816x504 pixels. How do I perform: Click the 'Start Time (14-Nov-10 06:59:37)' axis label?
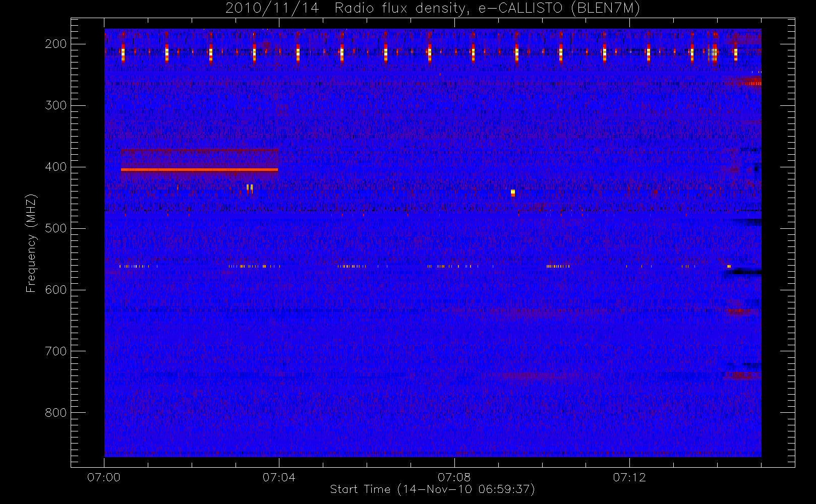(x=432, y=489)
